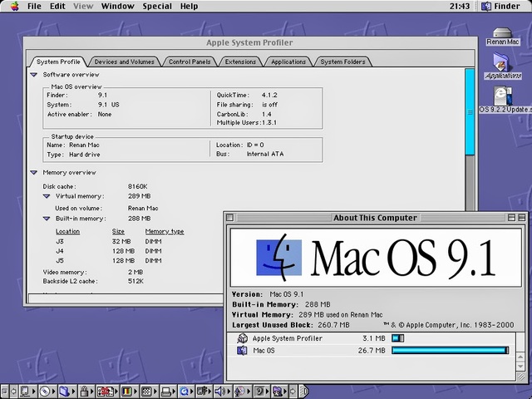532x399 pixels.
Task: Open the Apple menu
Action: click(x=14, y=6)
